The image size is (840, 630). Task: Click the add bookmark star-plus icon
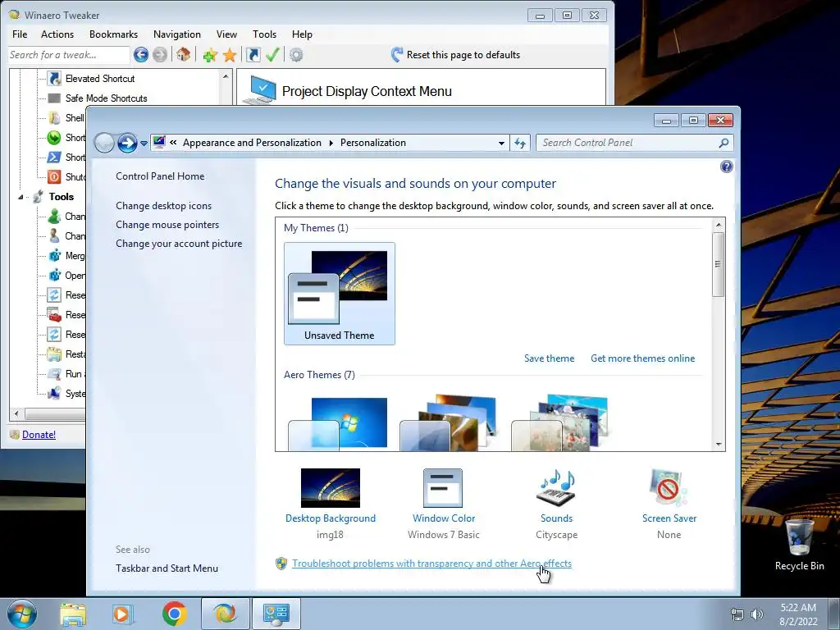210,55
